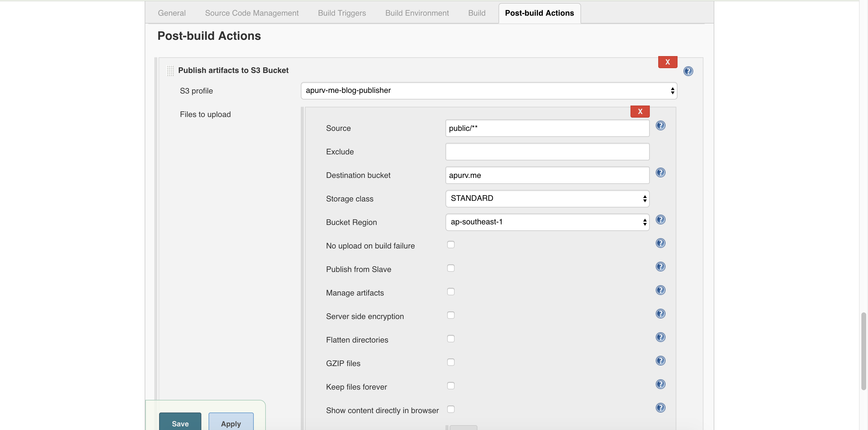Open help for Flatten directories option
Image resolution: width=868 pixels, height=430 pixels.
pyautogui.click(x=660, y=337)
